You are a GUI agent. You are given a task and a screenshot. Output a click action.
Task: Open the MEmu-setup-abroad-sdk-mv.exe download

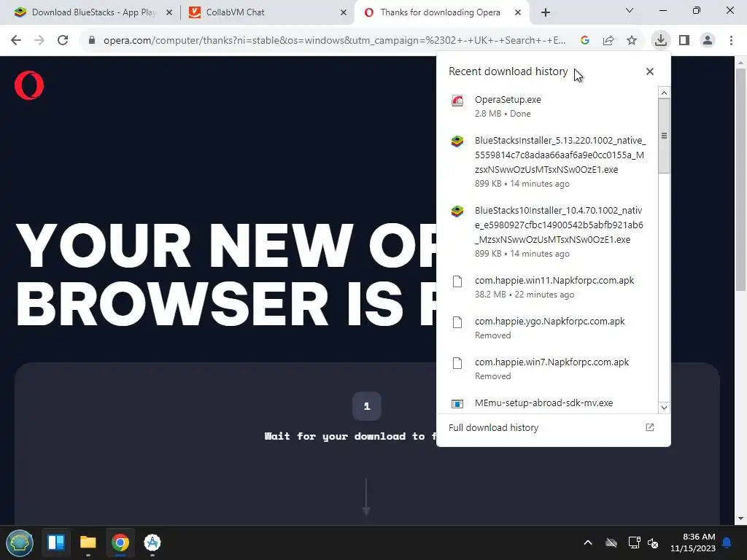(x=547, y=403)
